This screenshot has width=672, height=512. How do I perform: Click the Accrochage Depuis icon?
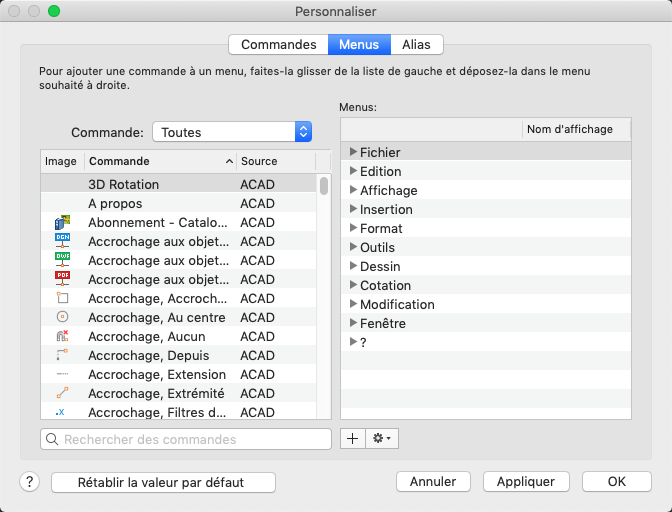point(62,355)
